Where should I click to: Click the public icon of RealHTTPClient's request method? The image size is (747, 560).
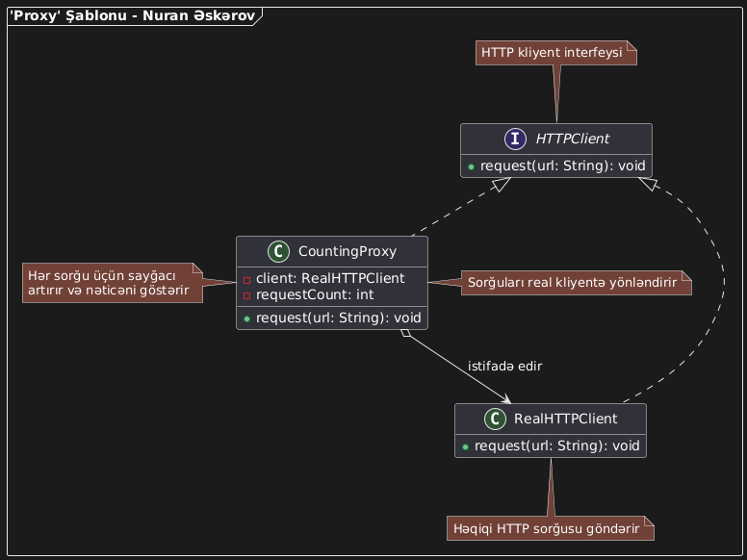pyautogui.click(x=467, y=446)
